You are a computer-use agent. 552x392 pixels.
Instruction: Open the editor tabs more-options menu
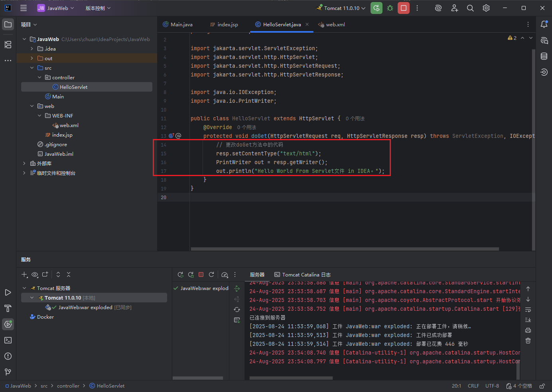528,24
